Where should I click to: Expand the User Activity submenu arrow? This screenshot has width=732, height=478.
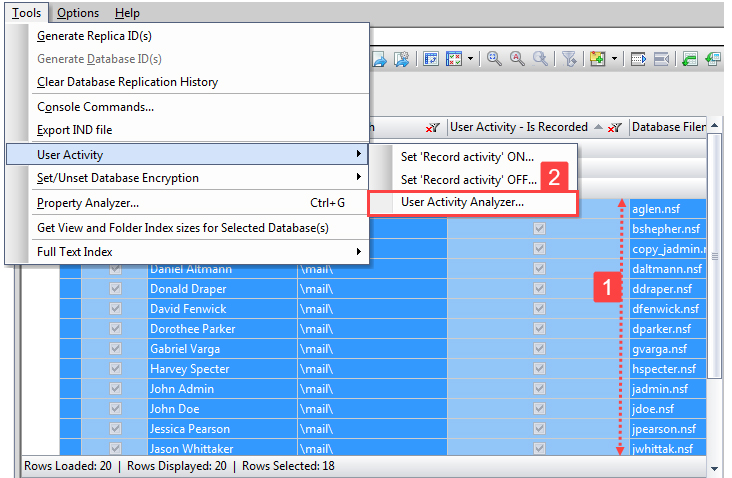click(359, 154)
